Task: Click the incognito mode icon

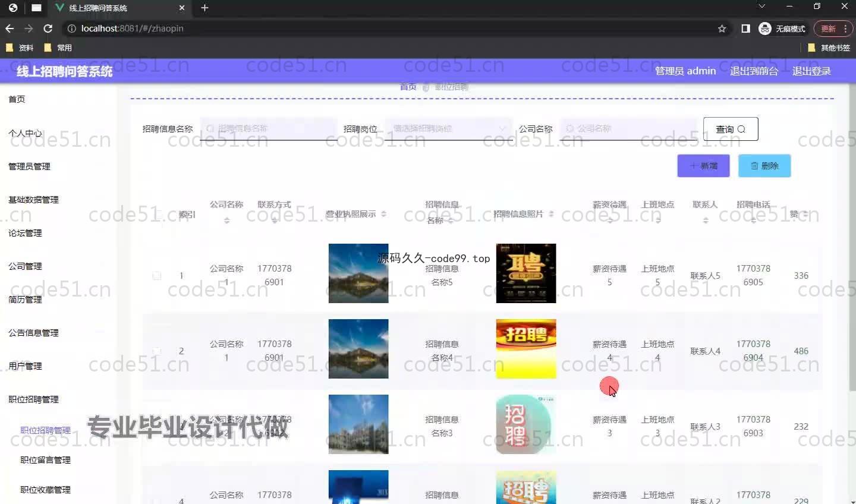Action: pyautogui.click(x=765, y=29)
